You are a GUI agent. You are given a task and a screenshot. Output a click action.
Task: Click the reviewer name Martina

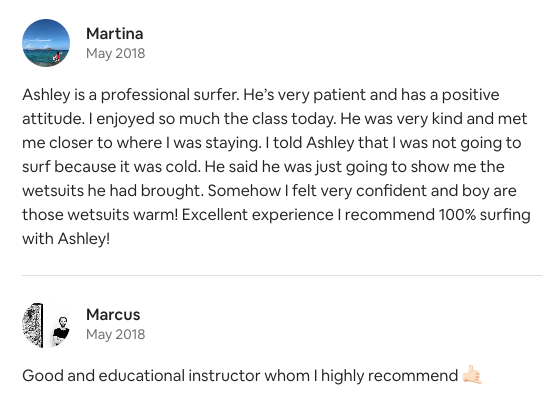click(x=115, y=34)
